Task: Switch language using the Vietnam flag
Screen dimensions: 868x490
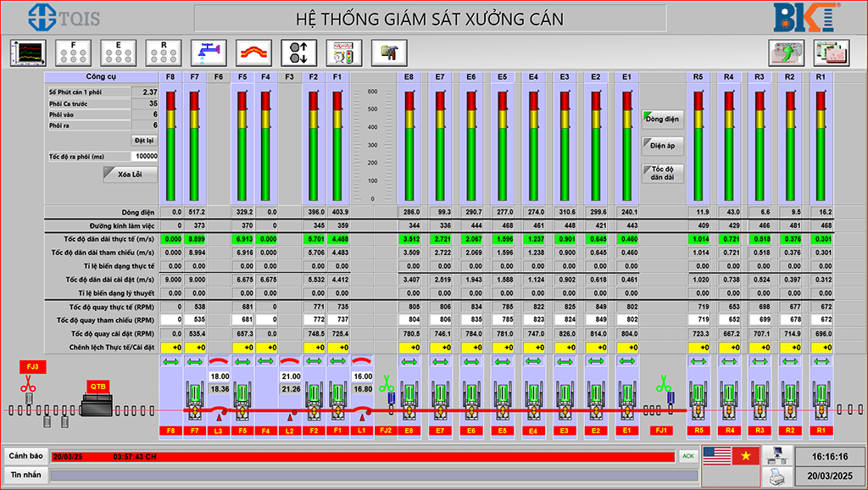Action: [x=745, y=456]
